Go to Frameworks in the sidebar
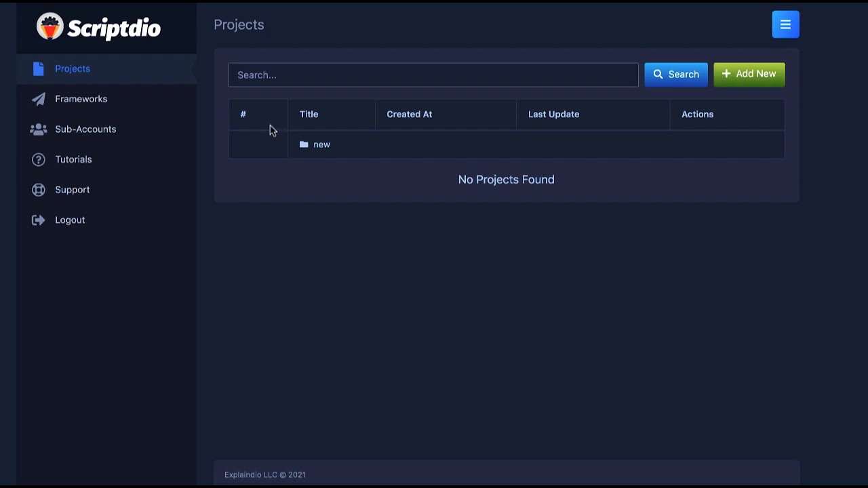This screenshot has height=488, width=868. coord(106,99)
